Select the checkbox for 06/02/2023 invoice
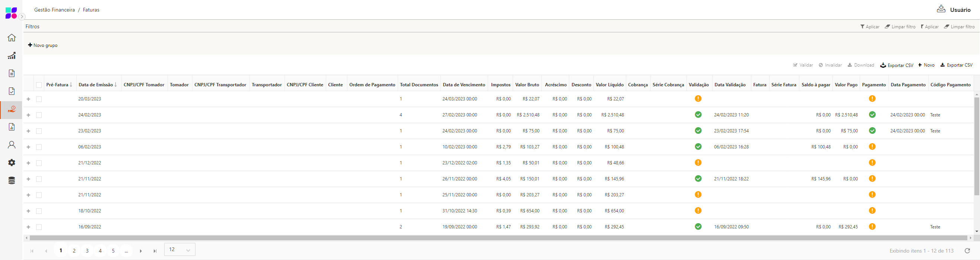 tap(39, 147)
